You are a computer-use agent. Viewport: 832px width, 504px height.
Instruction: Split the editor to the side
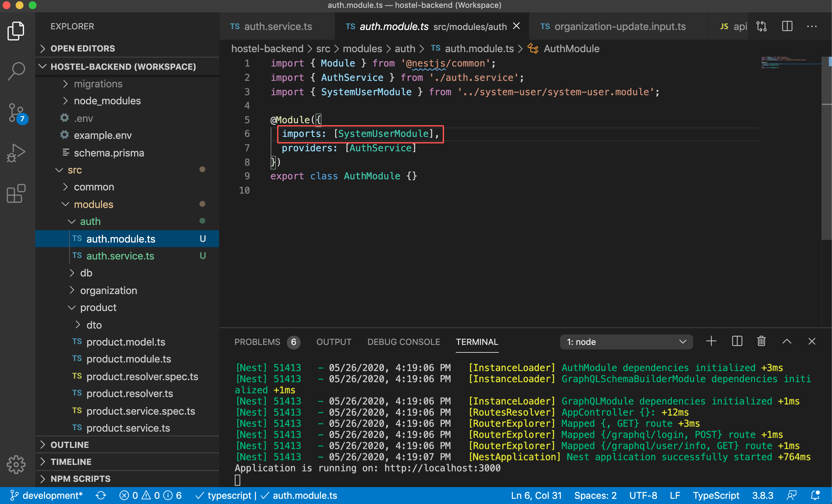[787, 26]
